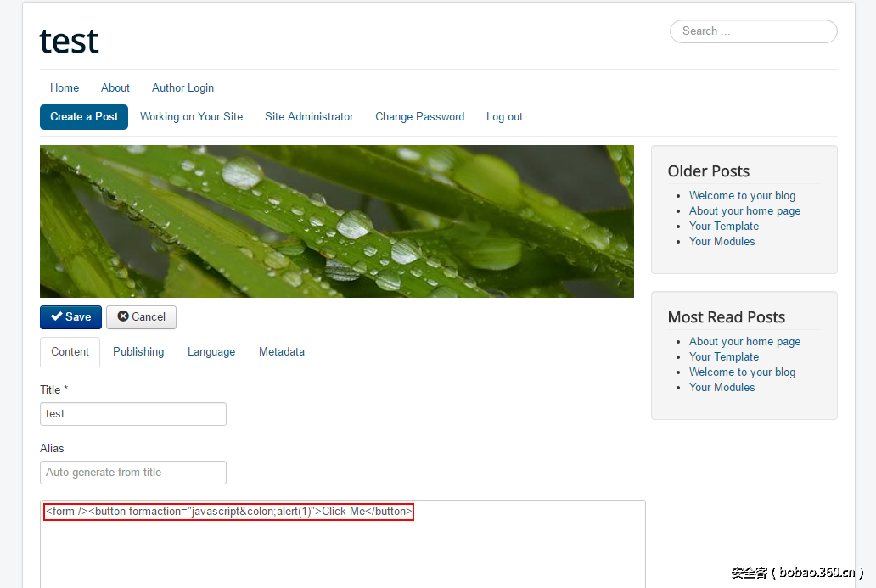
Task: Select the Content tab
Action: click(70, 352)
